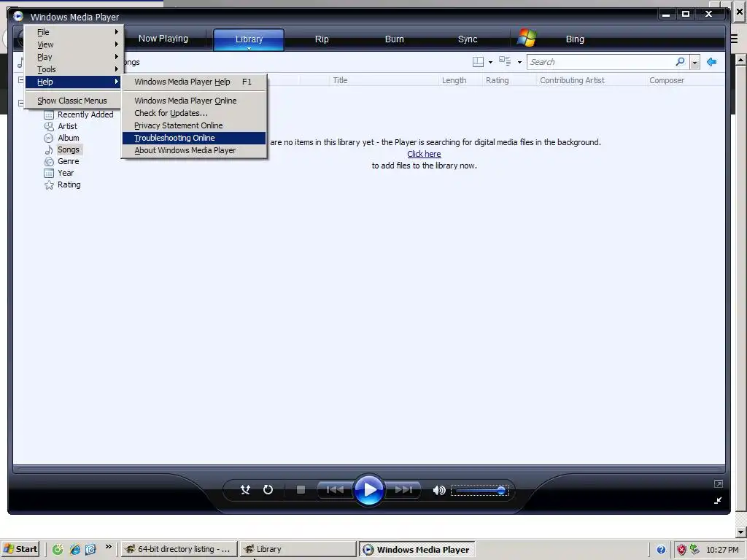
Task: Follow the 'Click here' link
Action: [424, 154]
